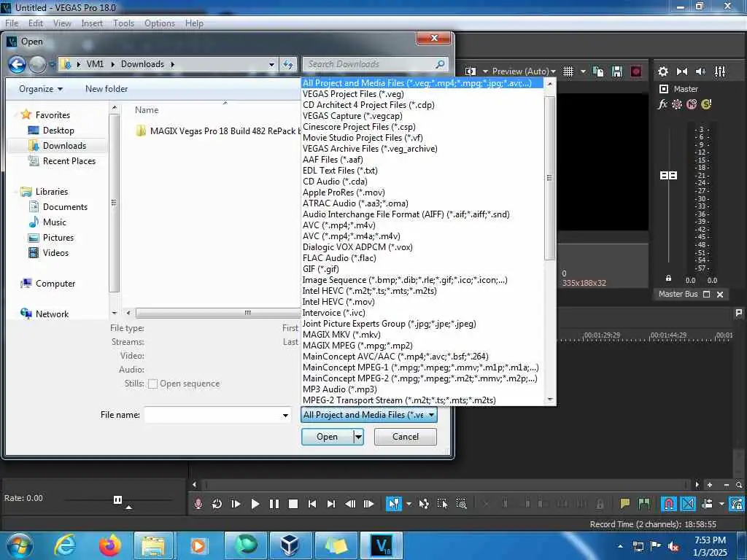Open the View menu
The image size is (747, 560).
(x=62, y=23)
